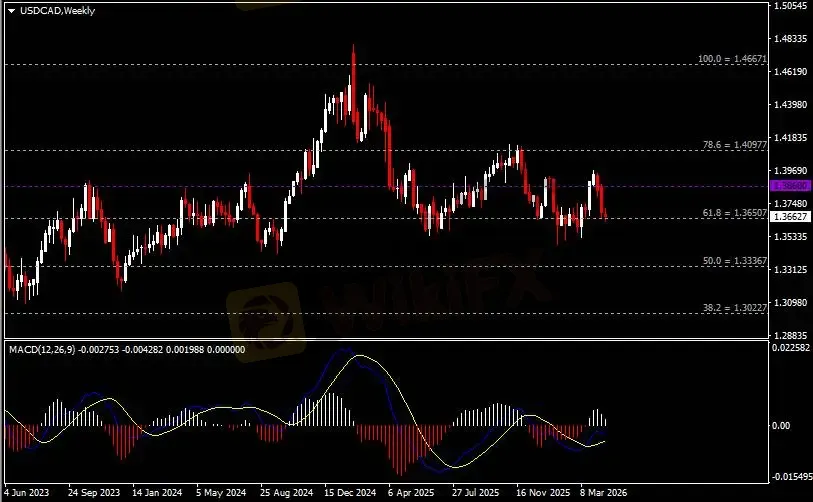The width and height of the screenshot is (813, 502).
Task: Open the dropdown arrow beside USDCAD,Weekly
Action: (11, 11)
